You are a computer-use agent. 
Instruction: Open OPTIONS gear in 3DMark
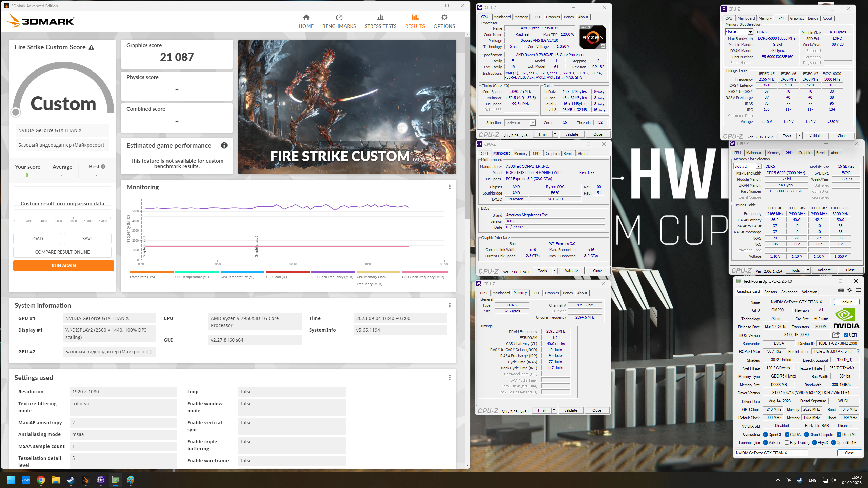coord(444,21)
